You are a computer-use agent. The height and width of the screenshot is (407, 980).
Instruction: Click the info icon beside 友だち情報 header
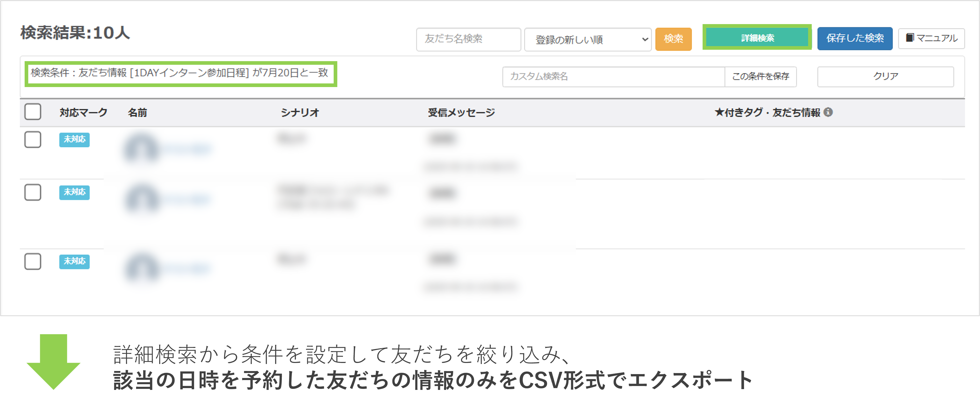point(828,112)
